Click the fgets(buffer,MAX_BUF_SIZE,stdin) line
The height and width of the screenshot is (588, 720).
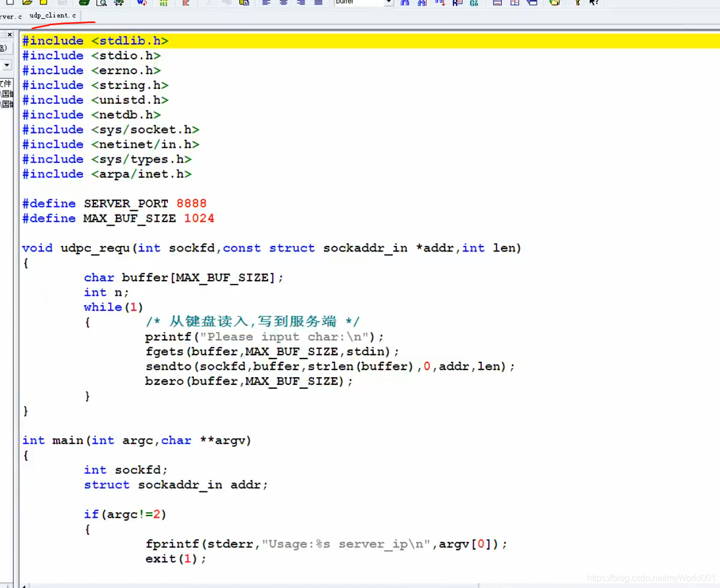pos(272,352)
